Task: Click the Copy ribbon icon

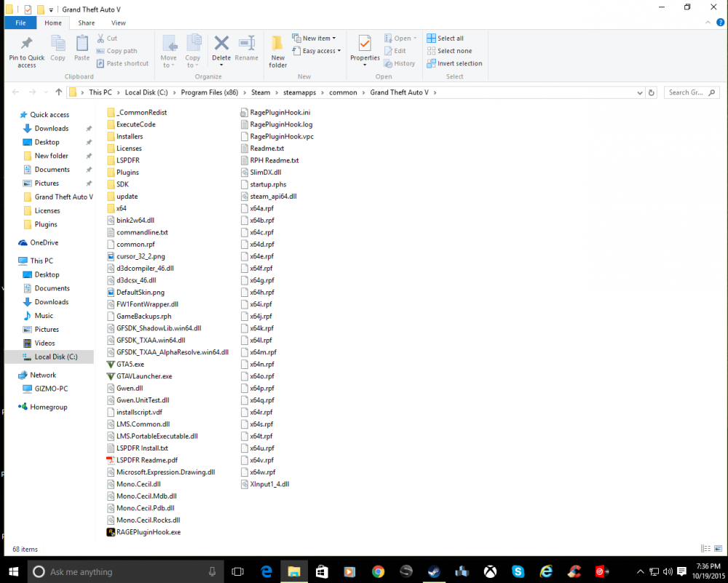Action: pos(58,44)
